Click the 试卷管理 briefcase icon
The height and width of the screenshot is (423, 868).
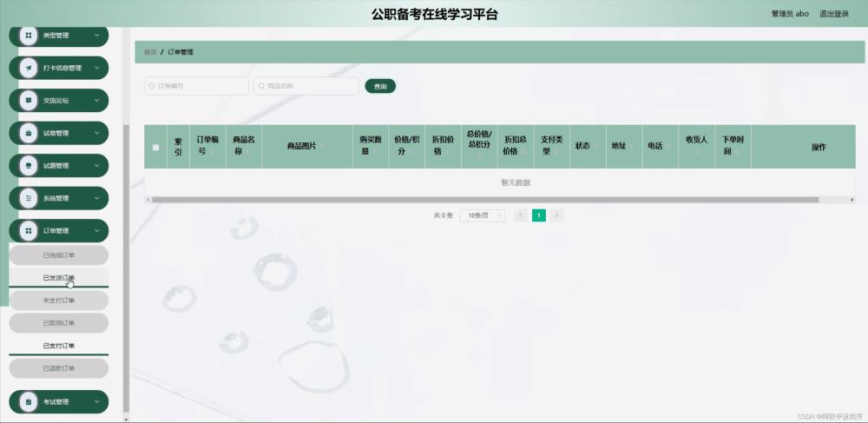[x=29, y=134]
